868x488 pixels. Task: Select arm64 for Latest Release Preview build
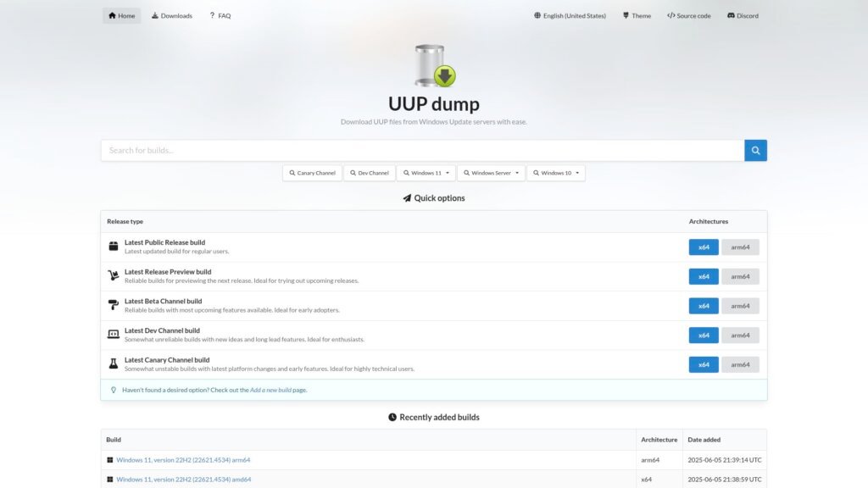point(740,277)
